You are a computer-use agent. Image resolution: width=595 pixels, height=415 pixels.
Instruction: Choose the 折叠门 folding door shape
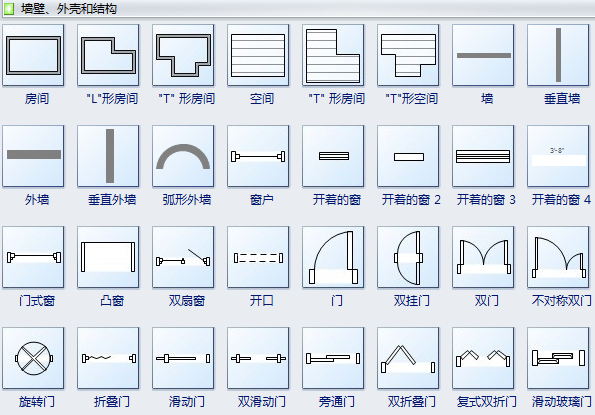[x=109, y=358]
